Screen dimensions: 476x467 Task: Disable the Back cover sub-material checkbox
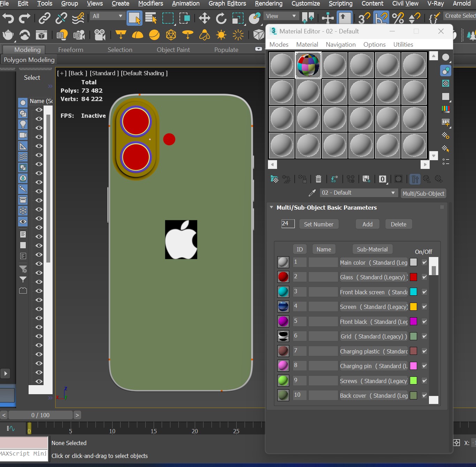424,396
